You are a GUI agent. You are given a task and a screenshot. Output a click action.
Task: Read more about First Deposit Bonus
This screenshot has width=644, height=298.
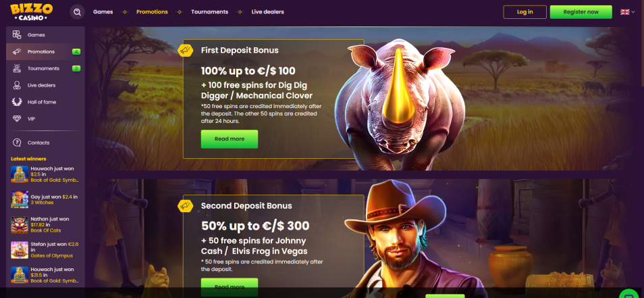tap(229, 139)
